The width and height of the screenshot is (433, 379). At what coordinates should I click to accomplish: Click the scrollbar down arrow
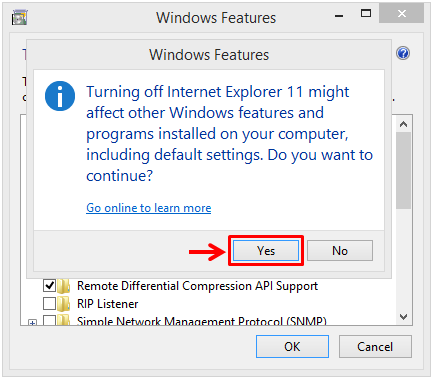(403, 316)
